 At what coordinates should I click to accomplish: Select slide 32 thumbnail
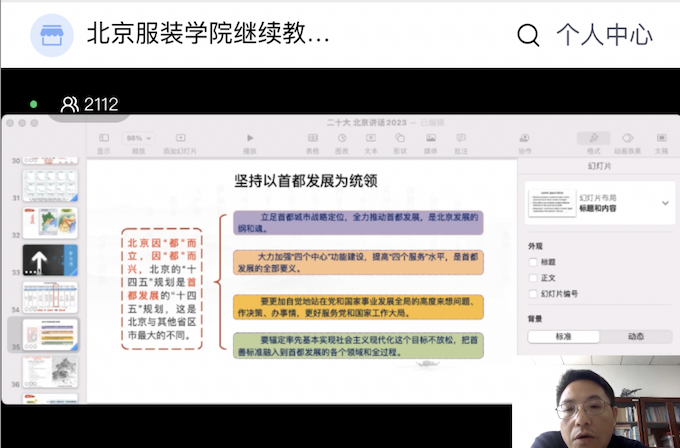[x=50, y=223]
